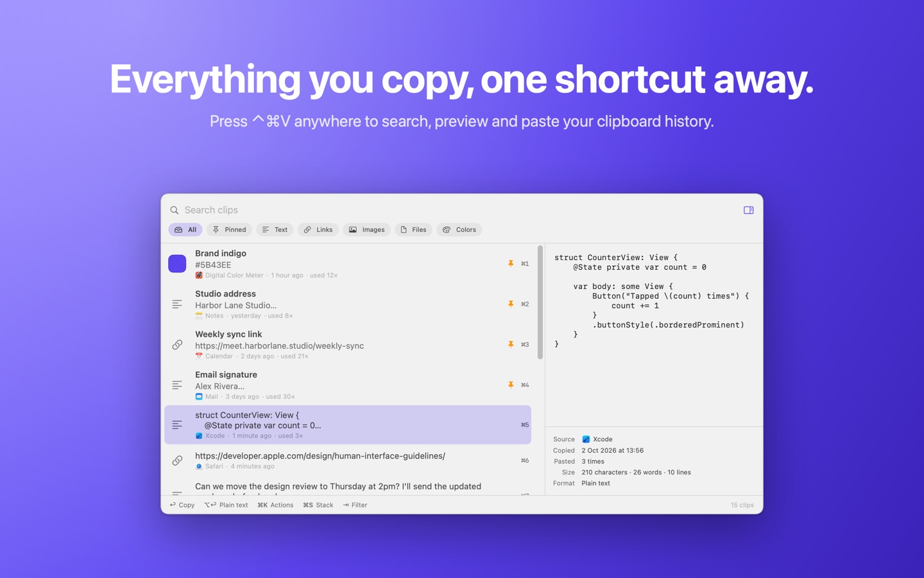The height and width of the screenshot is (578, 924).
Task: Click the Search clips field
Action: click(459, 210)
